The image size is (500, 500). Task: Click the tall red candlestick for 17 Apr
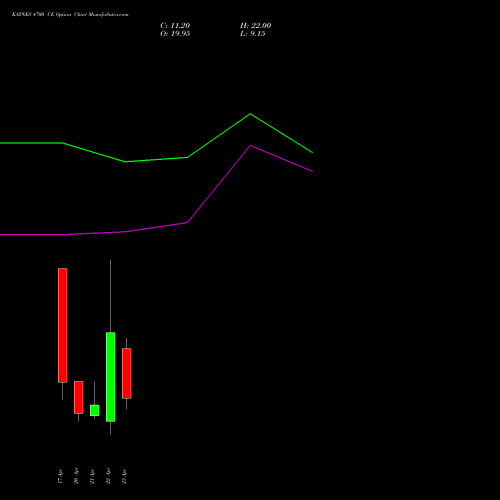point(62,325)
